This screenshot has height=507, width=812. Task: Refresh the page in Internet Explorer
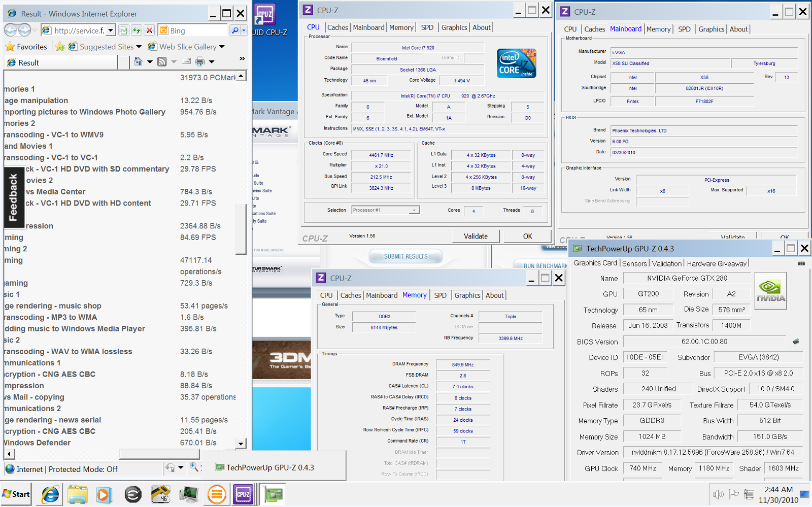(137, 30)
